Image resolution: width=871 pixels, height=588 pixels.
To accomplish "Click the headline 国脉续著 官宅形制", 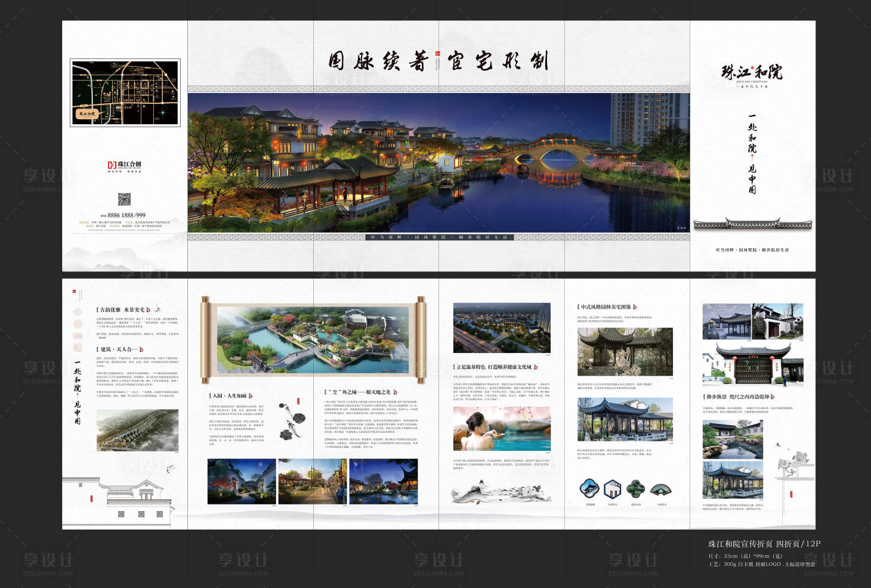I will (438, 61).
